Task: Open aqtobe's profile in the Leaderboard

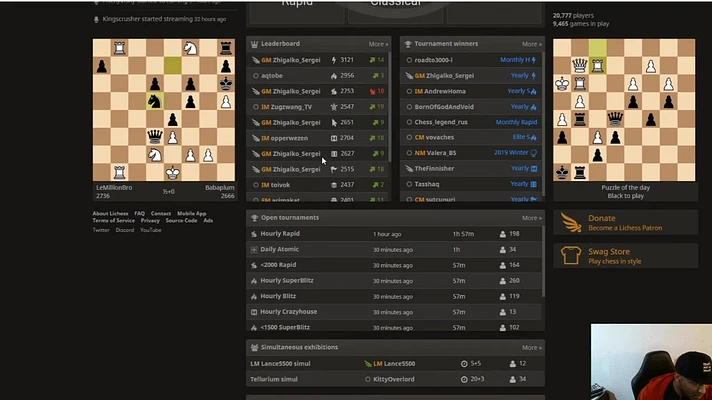Action: click(x=272, y=76)
